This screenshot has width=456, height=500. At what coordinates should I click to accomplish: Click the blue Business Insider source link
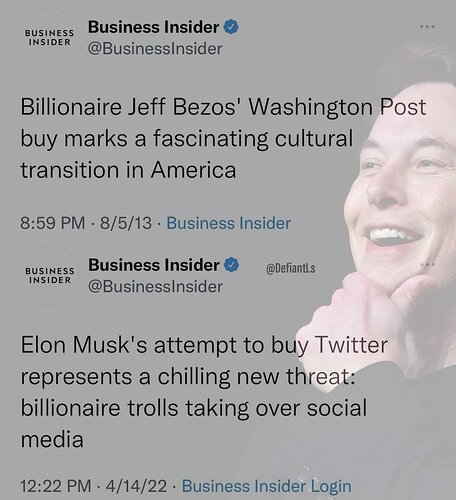click(x=228, y=223)
